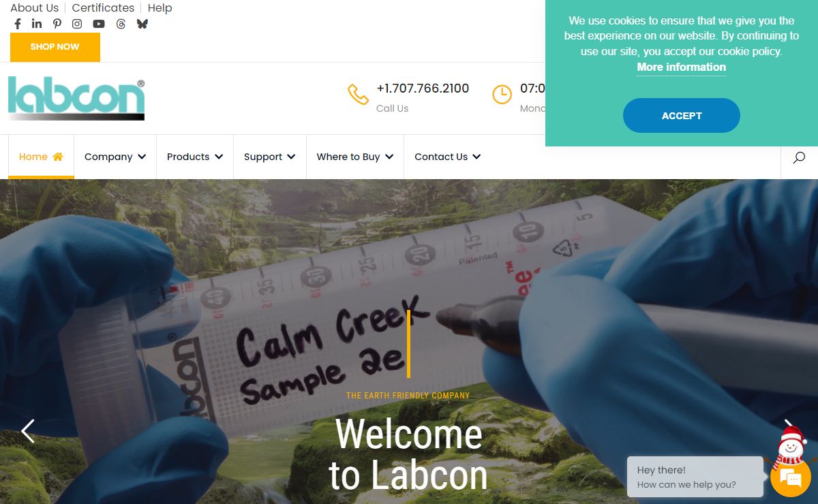Open the Pinterest social icon
818x504 pixels.
[57, 24]
